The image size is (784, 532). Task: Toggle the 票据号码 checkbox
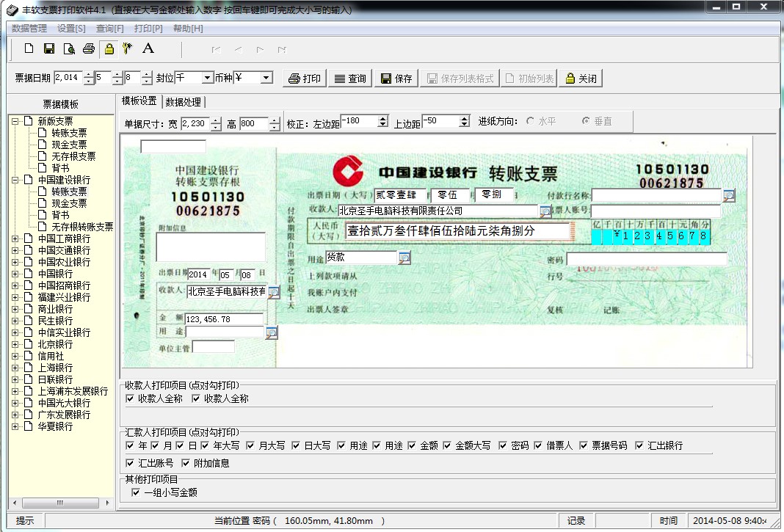coord(584,445)
